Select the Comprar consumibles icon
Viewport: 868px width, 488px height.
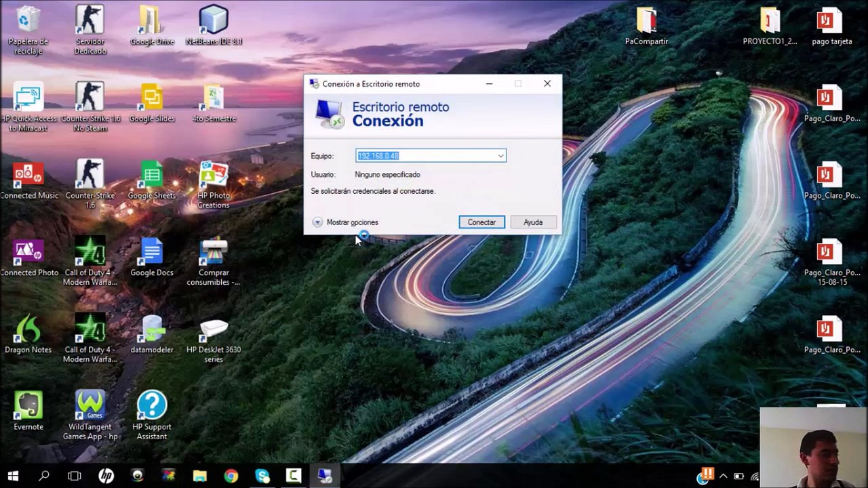[x=214, y=262]
